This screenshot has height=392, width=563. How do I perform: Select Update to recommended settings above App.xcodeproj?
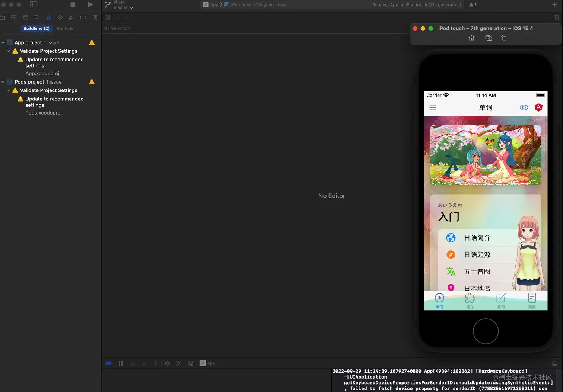tap(54, 62)
